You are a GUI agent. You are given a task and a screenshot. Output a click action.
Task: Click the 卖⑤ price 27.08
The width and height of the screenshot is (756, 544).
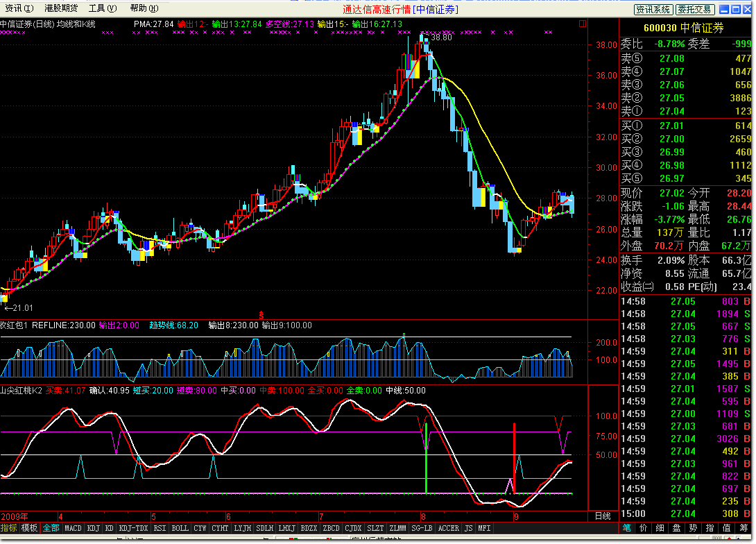pos(672,58)
